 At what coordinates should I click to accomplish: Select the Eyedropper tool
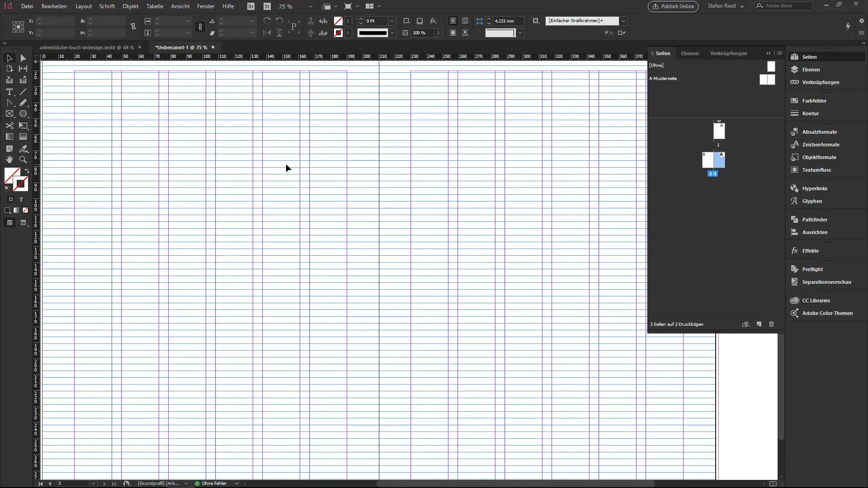[x=23, y=149]
